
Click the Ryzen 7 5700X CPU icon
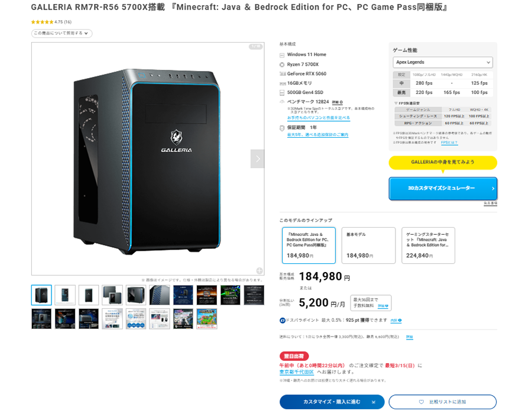(x=282, y=63)
